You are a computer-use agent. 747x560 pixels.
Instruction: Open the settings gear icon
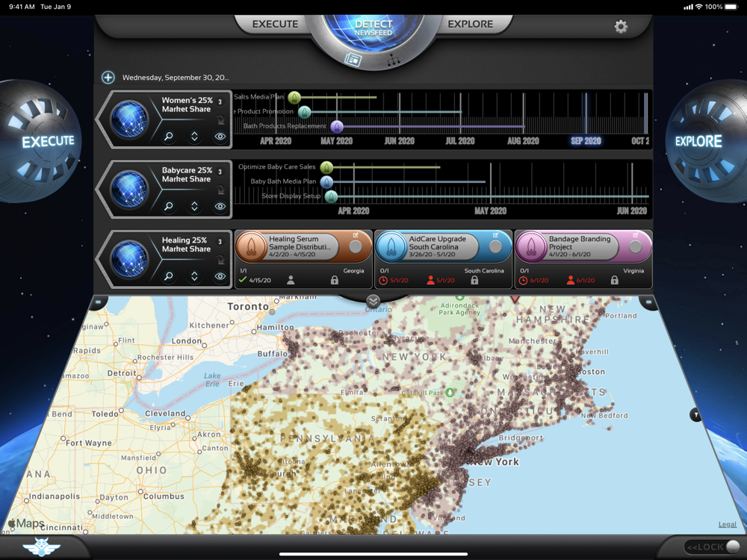(620, 26)
